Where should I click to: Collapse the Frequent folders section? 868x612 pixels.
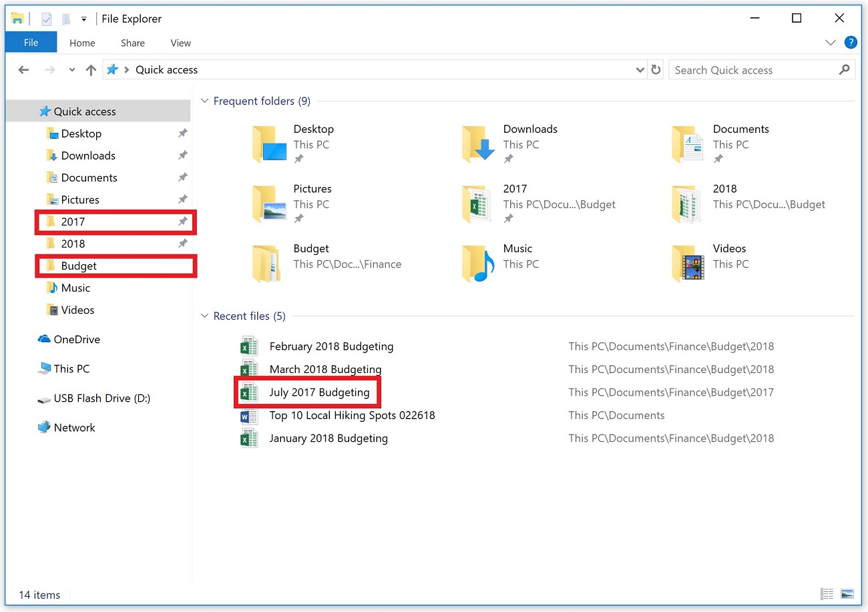click(x=204, y=101)
